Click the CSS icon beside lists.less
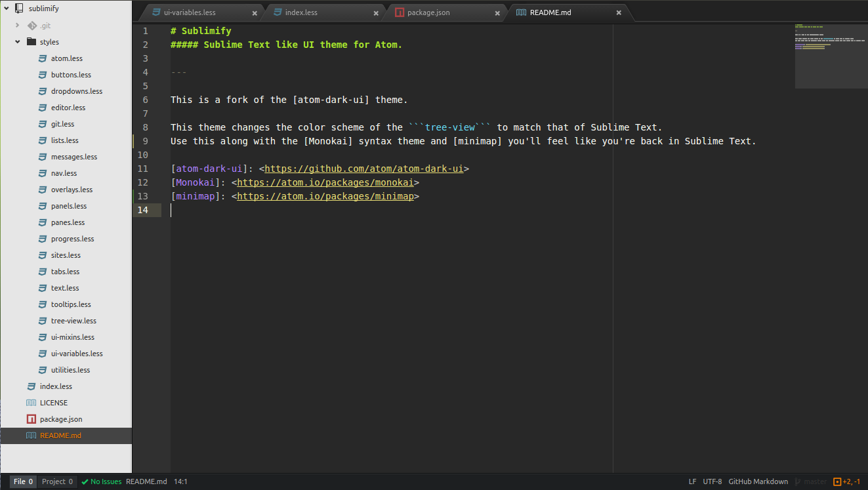 (x=42, y=140)
